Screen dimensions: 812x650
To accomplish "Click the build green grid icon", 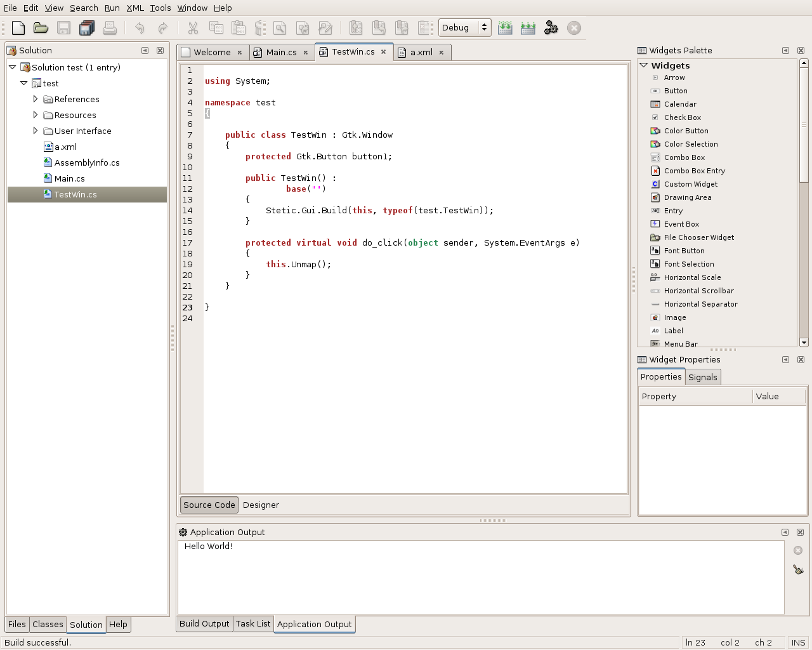I will (505, 28).
